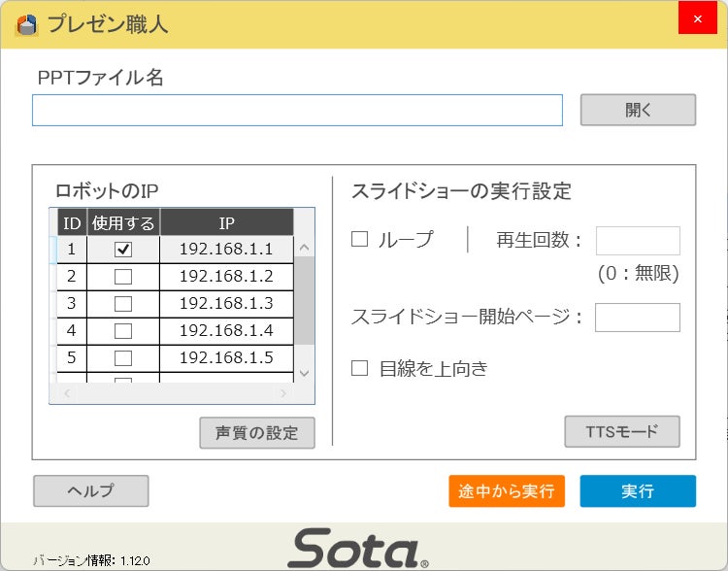The image size is (728, 571).
Task: Click ID cell 4 in robot table
Action: coord(72,331)
